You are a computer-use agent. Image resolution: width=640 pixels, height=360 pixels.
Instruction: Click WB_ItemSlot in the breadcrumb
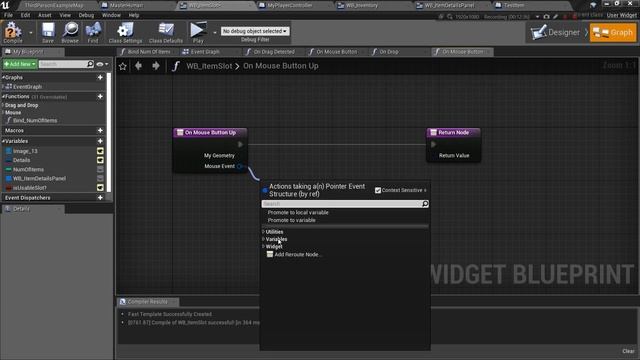(209, 66)
